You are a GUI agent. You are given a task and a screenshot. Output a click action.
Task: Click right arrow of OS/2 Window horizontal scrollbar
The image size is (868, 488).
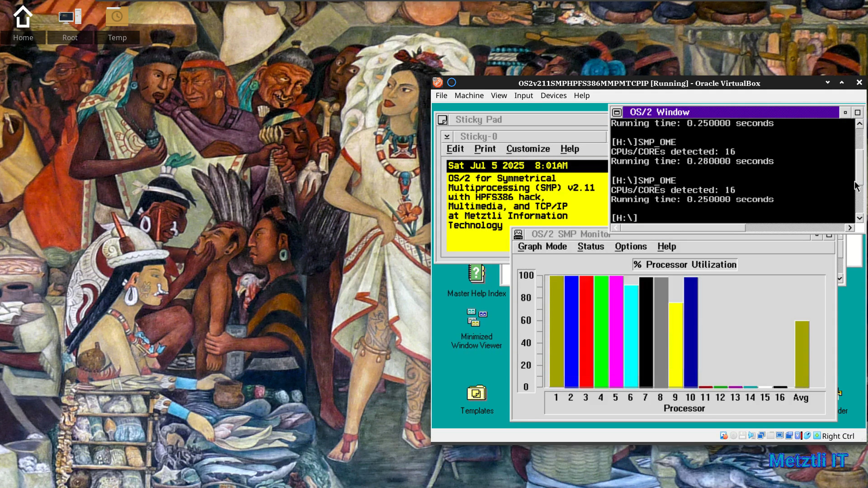coord(849,228)
